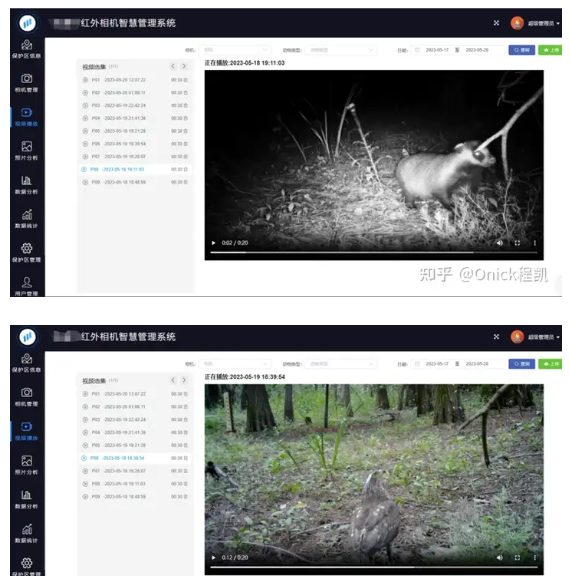Image resolution: width=570 pixels, height=576 pixels.
Task: Click the green 上传 button in top screenshot
Action: point(550,50)
